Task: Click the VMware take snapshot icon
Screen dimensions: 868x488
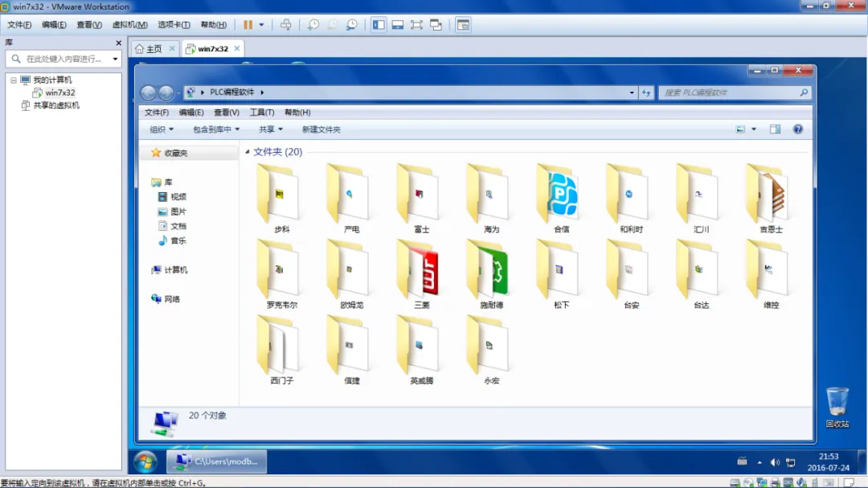Action: [313, 25]
